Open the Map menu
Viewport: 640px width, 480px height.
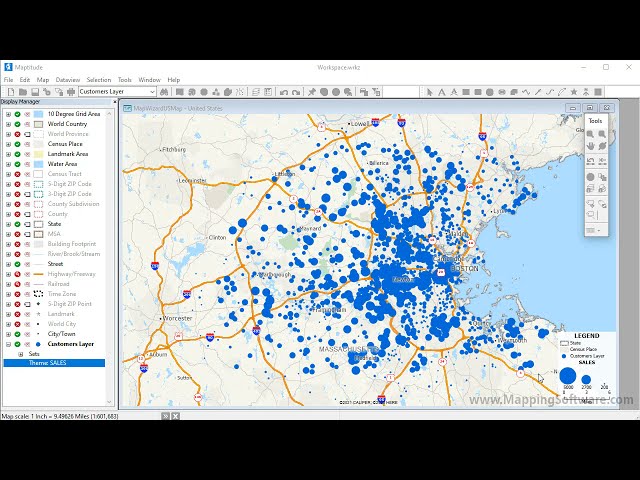[43, 80]
